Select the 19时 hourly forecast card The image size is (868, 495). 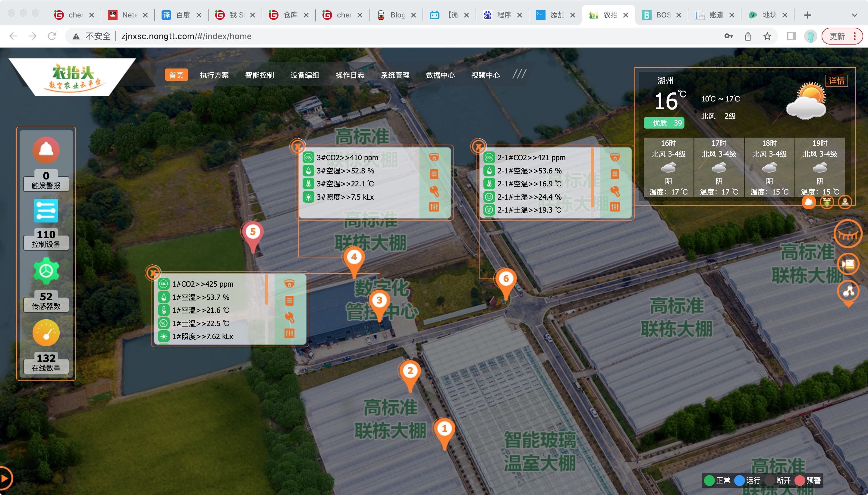pos(820,167)
